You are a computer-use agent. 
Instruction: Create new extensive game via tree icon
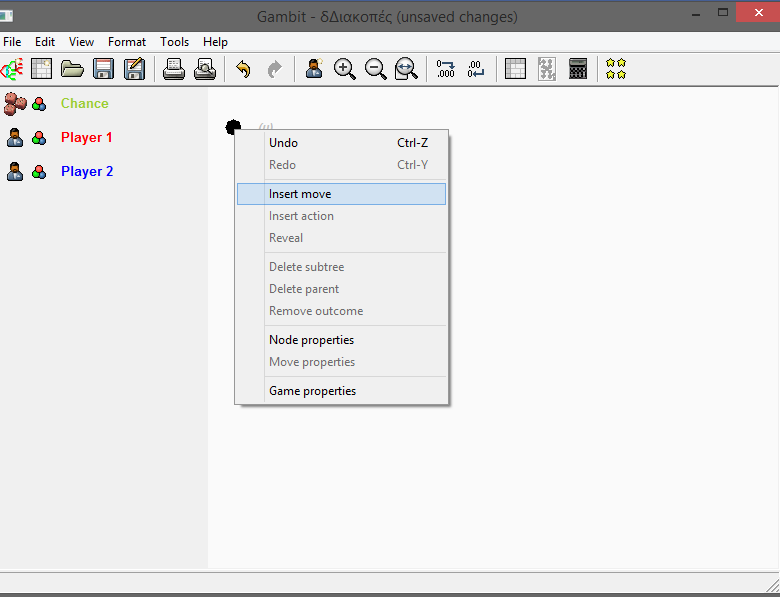pos(12,69)
